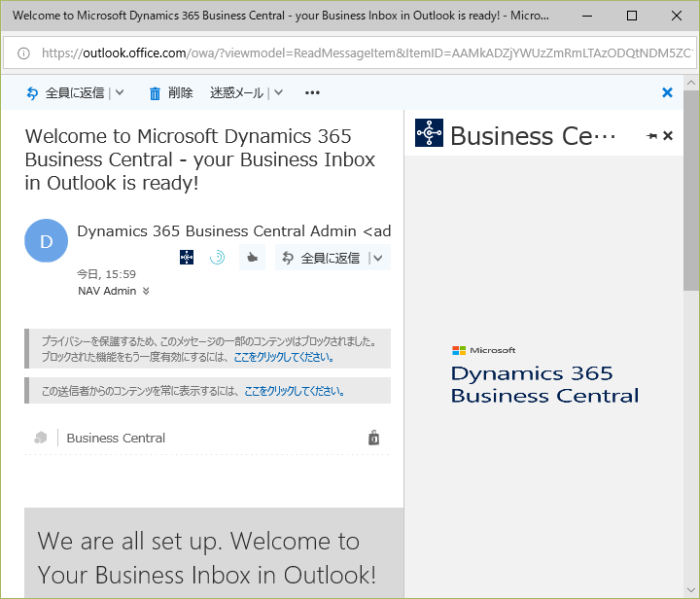
Task: Open Business Central add-in icon in message header
Action: point(187,257)
